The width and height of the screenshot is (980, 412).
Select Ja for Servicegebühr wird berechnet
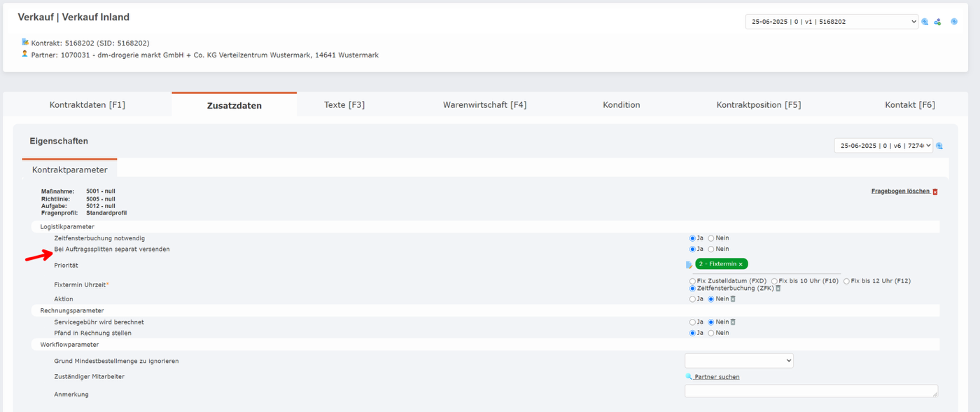tap(692, 322)
